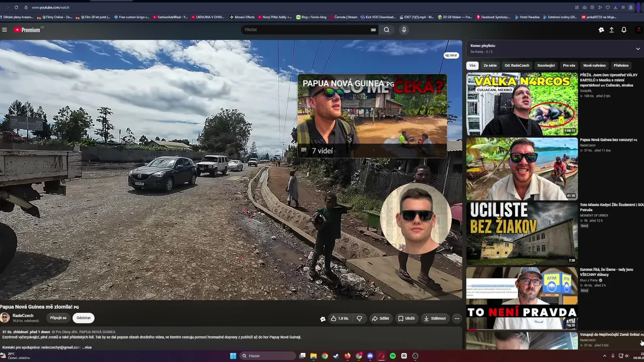The width and height of the screenshot is (644, 362).
Task: Start voice search with microphone icon
Action: [404, 30]
